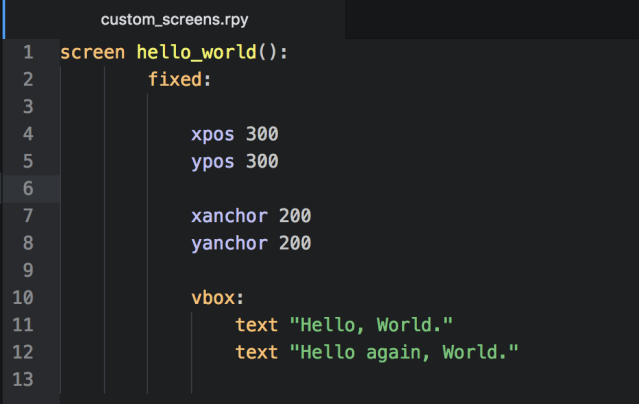Click line number 6 in the gutter
Image resolution: width=639 pixels, height=404 pixels.
(x=27, y=188)
